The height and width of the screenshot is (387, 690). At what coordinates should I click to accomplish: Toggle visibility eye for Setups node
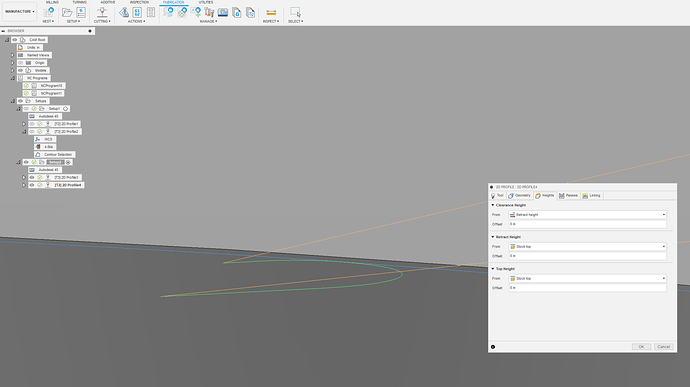click(20, 101)
